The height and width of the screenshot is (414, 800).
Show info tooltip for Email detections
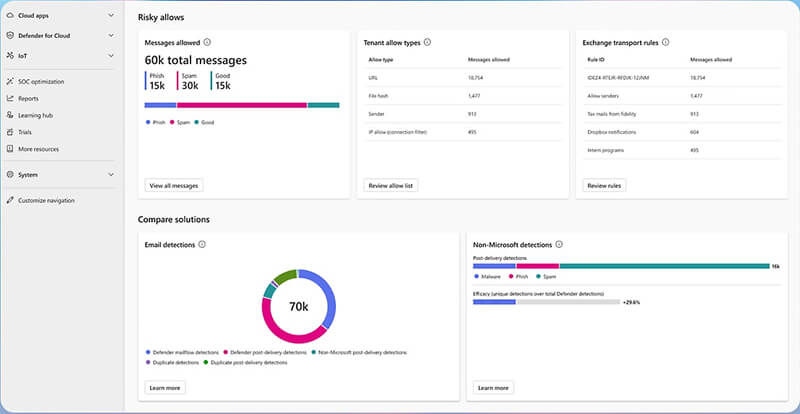point(202,244)
